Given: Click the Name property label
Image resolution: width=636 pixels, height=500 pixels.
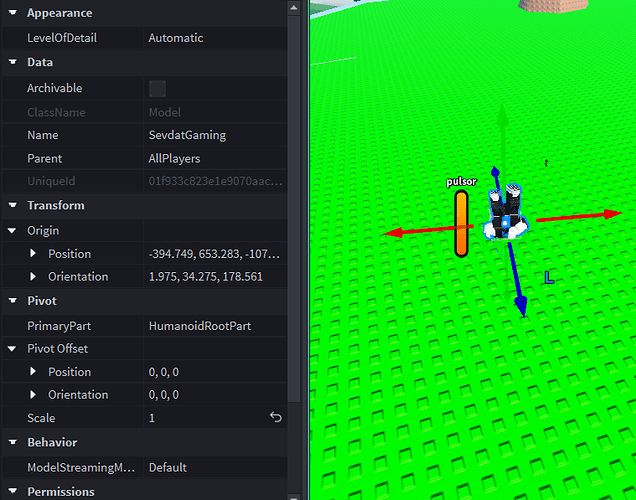Looking at the screenshot, I should 43,135.
